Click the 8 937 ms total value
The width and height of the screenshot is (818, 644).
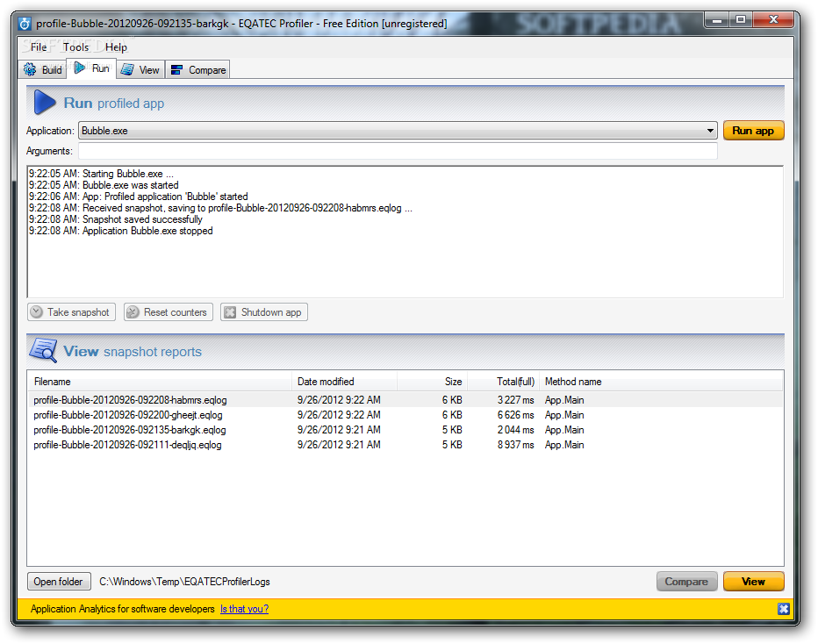[x=515, y=445]
